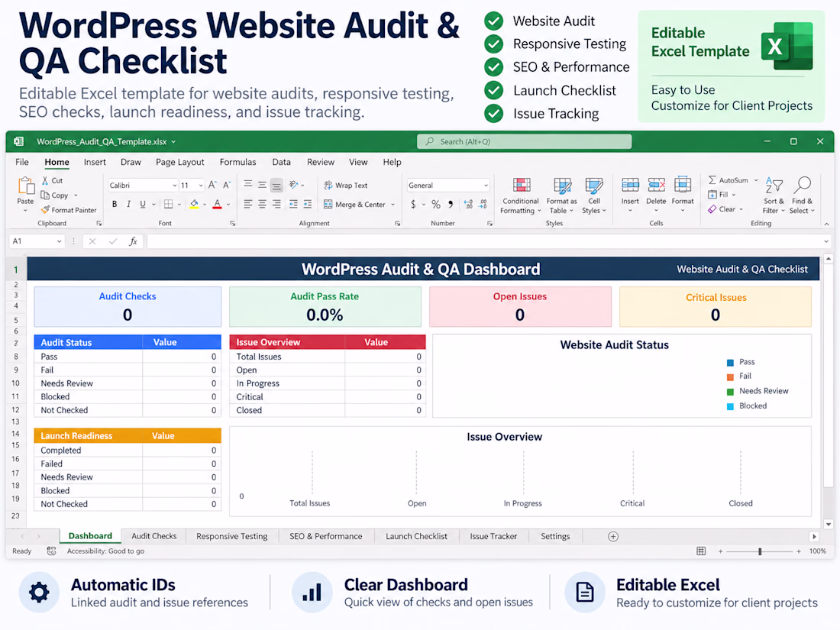Image resolution: width=840 pixels, height=630 pixels.
Task: Toggle Align Right
Action: [276, 204]
